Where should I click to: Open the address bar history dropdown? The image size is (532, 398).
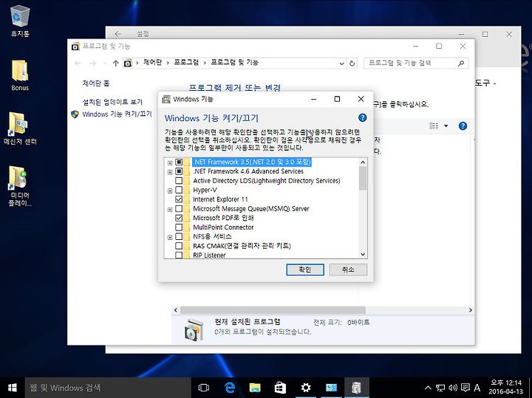point(341,64)
